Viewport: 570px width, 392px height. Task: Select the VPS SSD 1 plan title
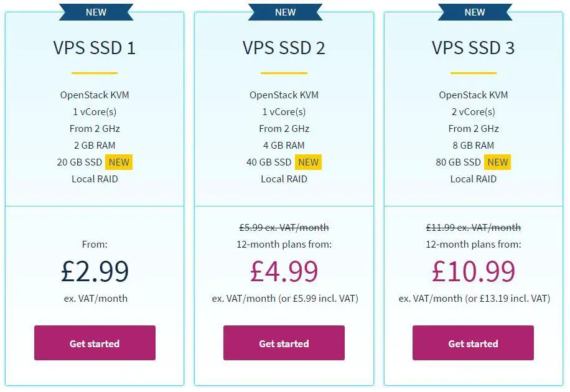[x=95, y=48]
